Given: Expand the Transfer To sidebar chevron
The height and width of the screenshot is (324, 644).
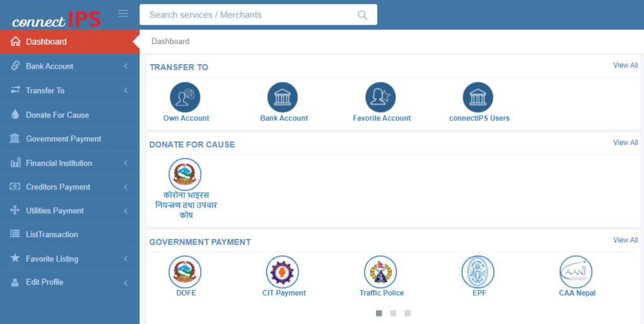Looking at the screenshot, I should [126, 91].
